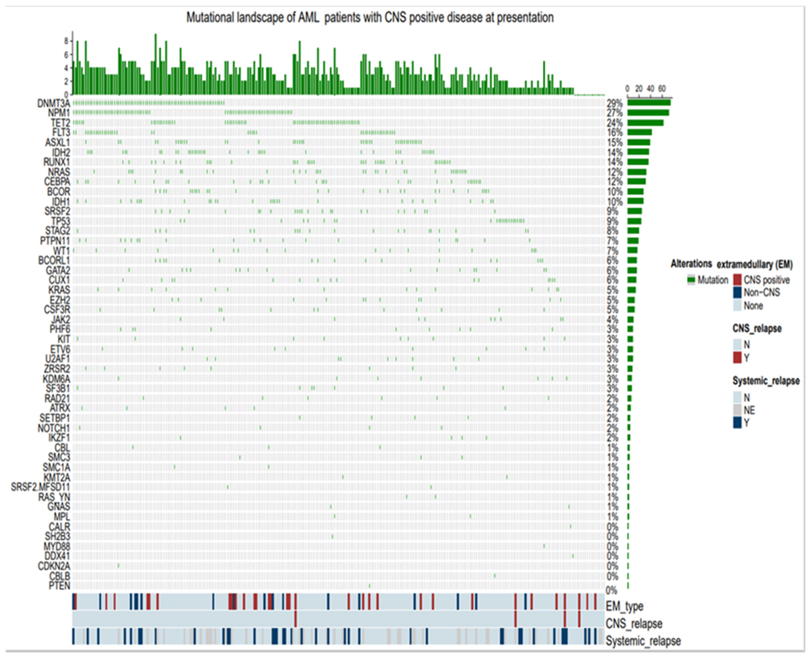Viewport: 812px width, 657px height.
Task: Click the red Y swatch under CNS_relapse
Action: click(x=737, y=358)
